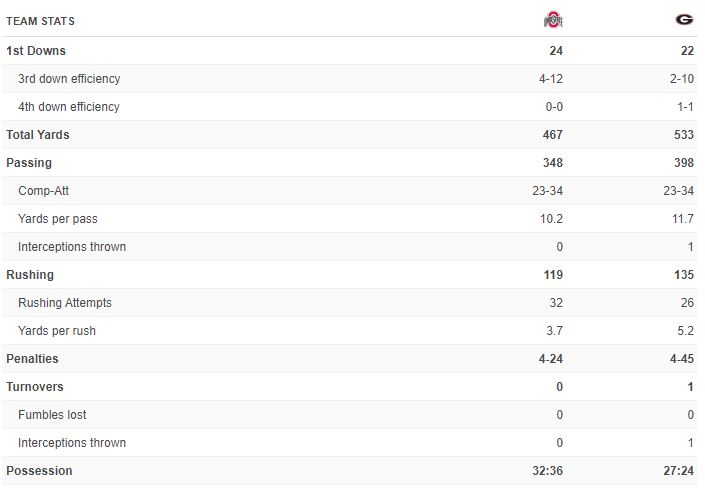Click the Rushing row label
This screenshot has height=491, width=705.
coord(30,275)
